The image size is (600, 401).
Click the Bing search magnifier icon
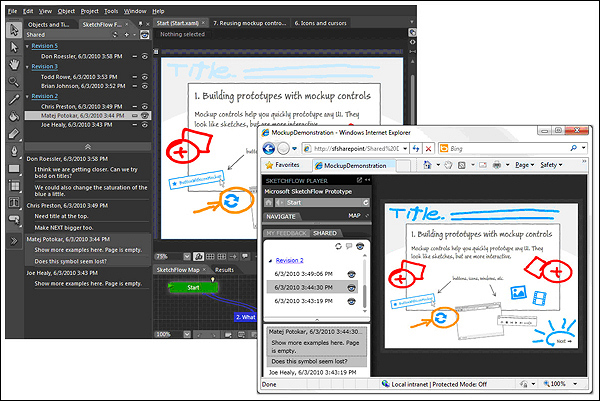pos(573,148)
